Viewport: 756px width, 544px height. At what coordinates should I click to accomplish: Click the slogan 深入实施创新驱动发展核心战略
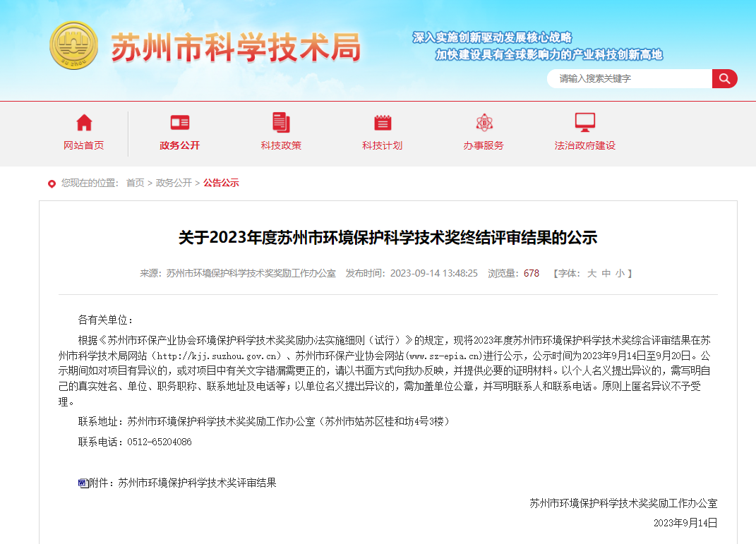(x=492, y=37)
